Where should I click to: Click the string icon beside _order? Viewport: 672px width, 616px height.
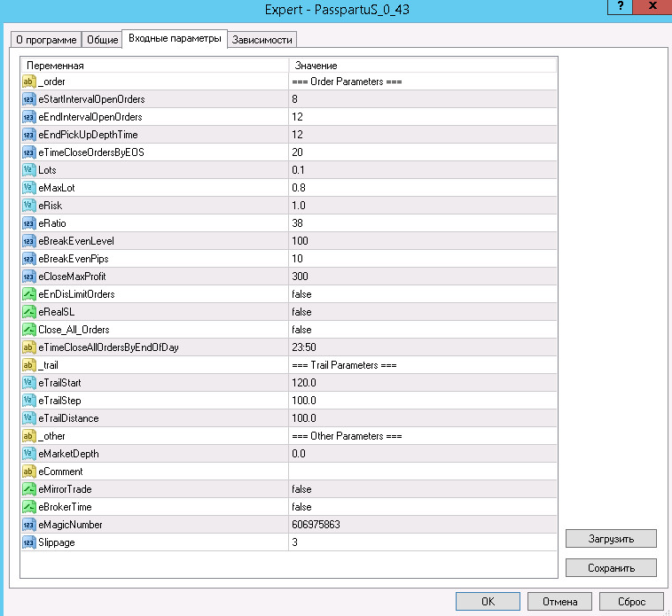[28, 82]
